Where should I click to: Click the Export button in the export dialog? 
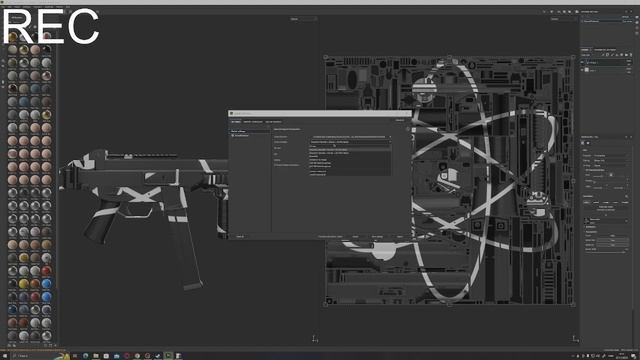[400, 237]
